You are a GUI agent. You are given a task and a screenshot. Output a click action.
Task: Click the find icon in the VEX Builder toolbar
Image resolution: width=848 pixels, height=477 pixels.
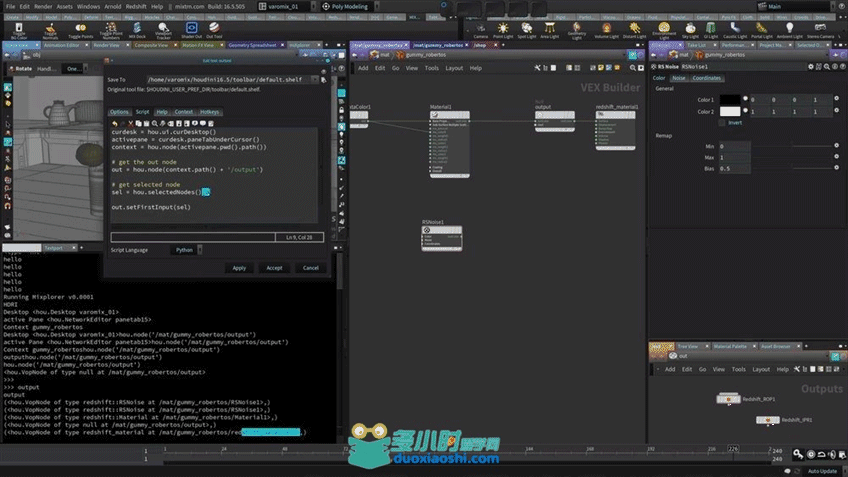(632, 68)
